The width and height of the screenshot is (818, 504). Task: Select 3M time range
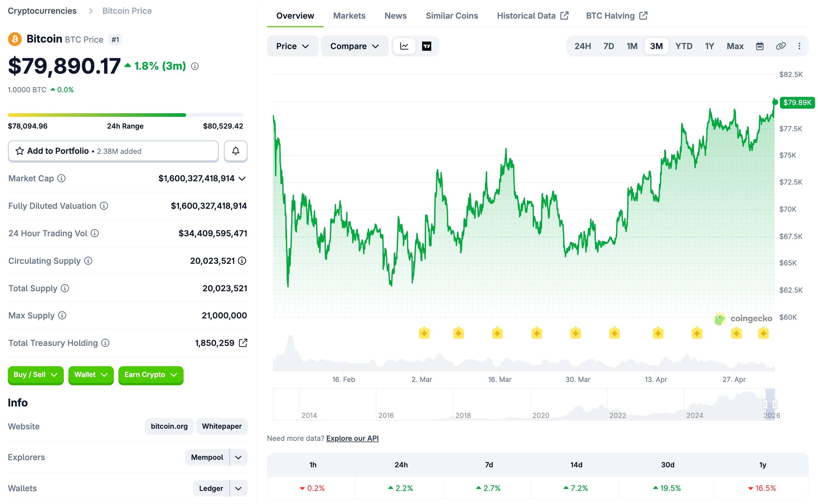656,46
